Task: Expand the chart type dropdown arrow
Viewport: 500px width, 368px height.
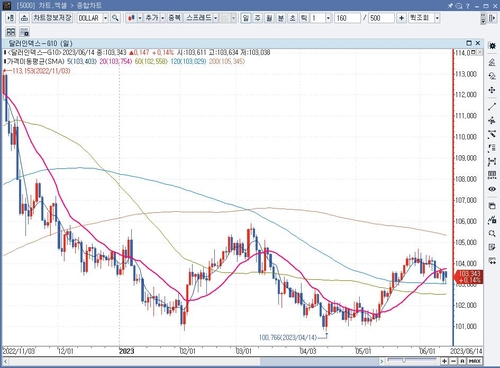Action: tap(140, 18)
